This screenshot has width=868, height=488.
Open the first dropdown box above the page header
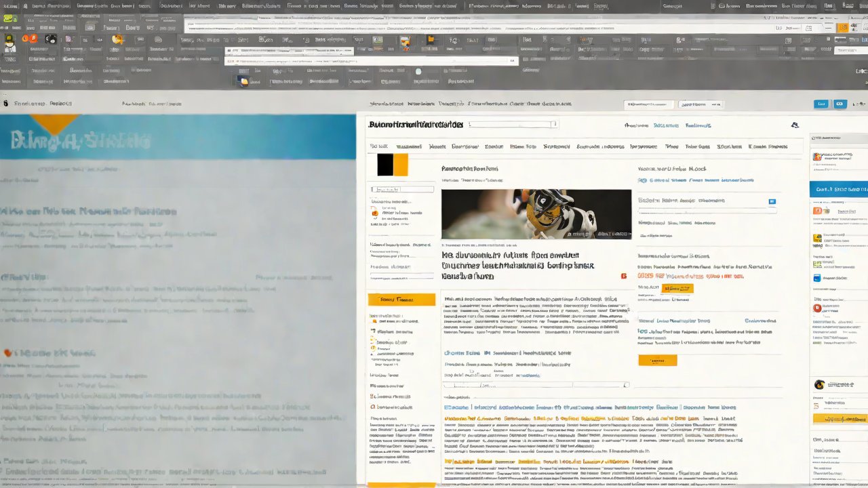click(x=648, y=104)
